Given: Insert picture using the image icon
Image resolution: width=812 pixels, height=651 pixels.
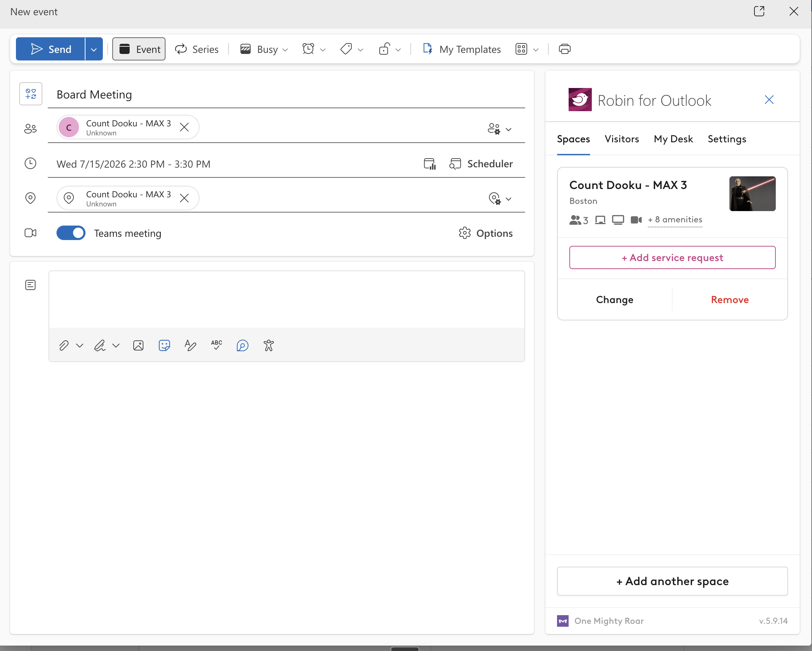Looking at the screenshot, I should (x=138, y=345).
